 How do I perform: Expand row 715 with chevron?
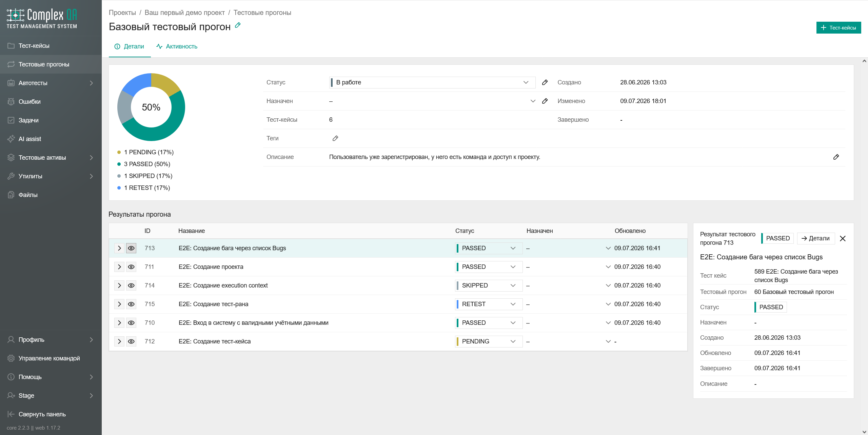click(x=119, y=304)
